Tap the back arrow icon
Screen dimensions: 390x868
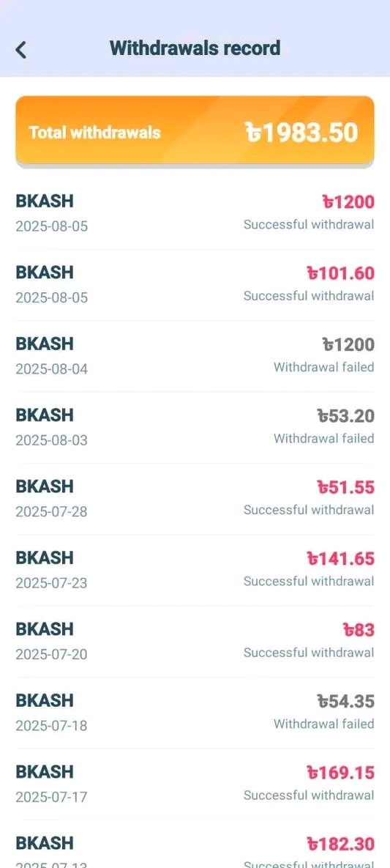point(21,50)
